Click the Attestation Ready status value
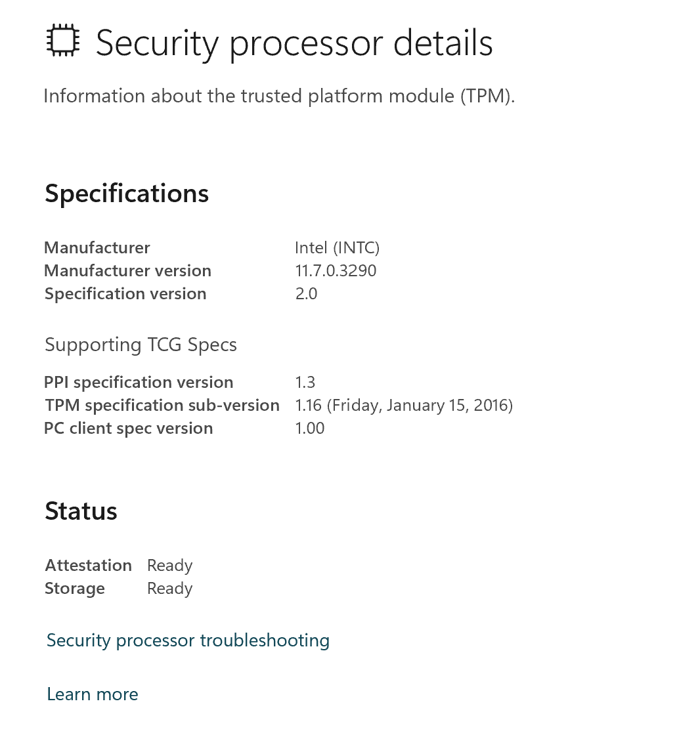Screen dimensions: 700x735 click(x=170, y=566)
